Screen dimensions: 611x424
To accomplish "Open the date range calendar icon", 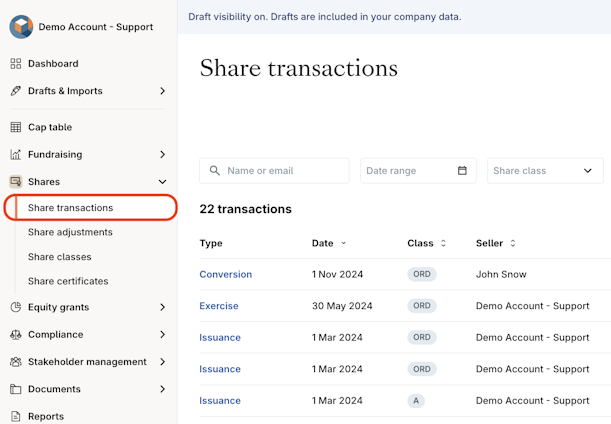I will [462, 171].
